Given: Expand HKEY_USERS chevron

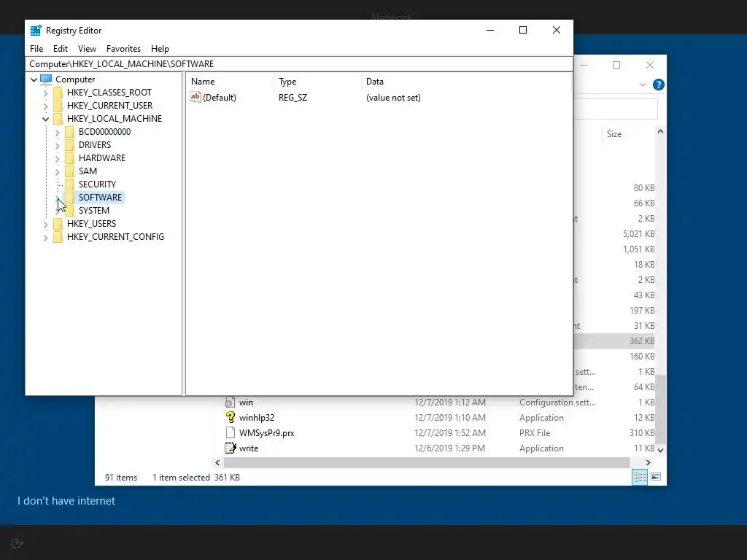Looking at the screenshot, I should pyautogui.click(x=46, y=225).
